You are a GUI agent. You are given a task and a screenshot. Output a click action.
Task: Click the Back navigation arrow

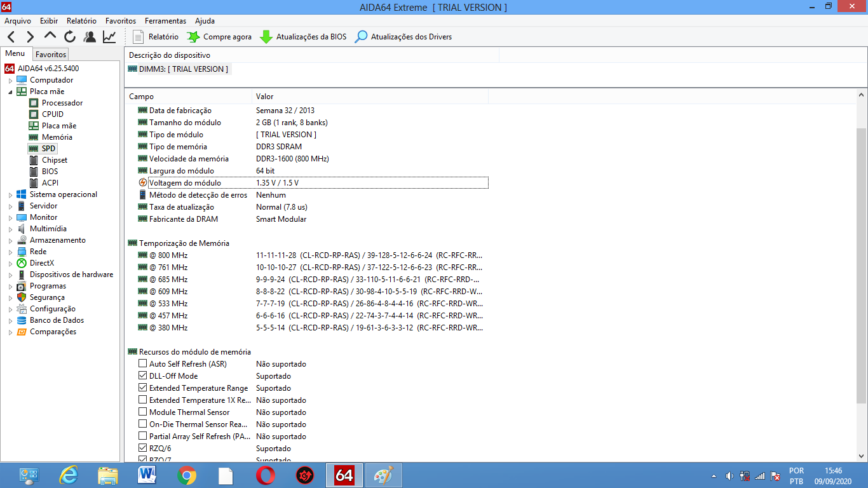[11, 37]
